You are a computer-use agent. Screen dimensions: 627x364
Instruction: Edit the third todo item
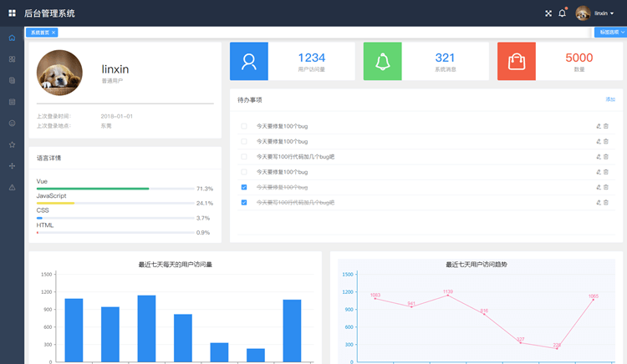coord(599,156)
